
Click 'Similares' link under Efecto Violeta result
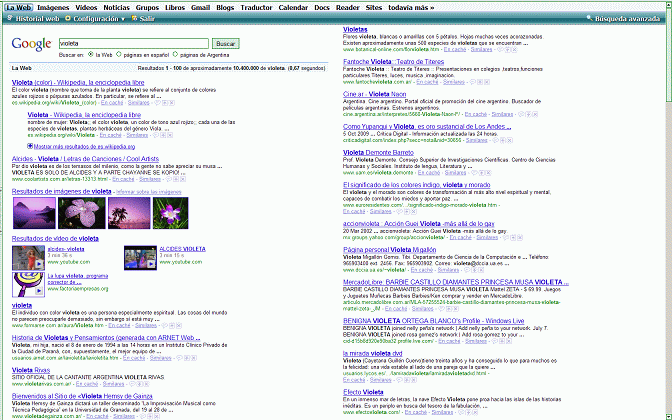tap(442, 412)
